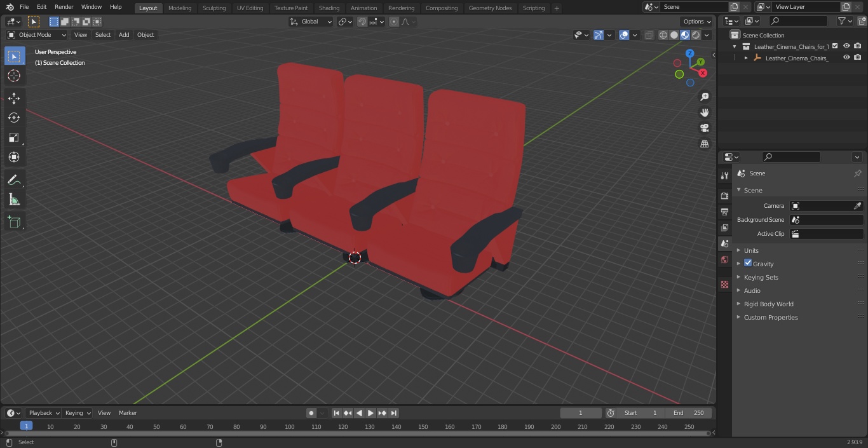The width and height of the screenshot is (868, 448).
Task: Open the Object Mode dropdown
Action: pyautogui.click(x=37, y=35)
